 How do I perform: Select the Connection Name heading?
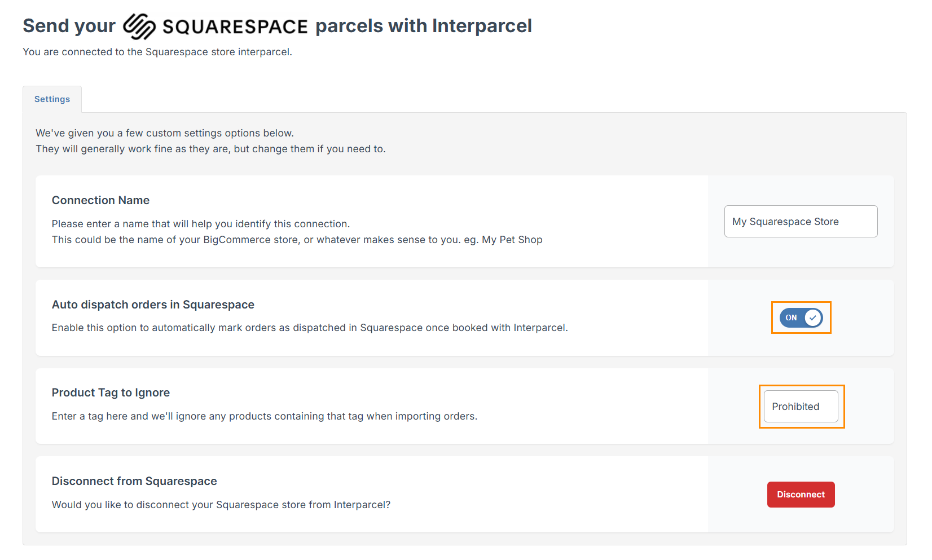pos(100,200)
